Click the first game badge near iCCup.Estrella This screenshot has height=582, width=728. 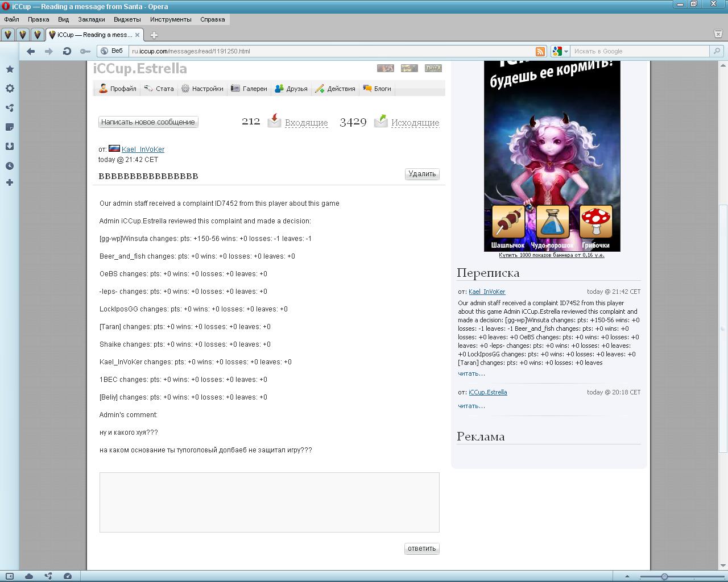pos(386,68)
